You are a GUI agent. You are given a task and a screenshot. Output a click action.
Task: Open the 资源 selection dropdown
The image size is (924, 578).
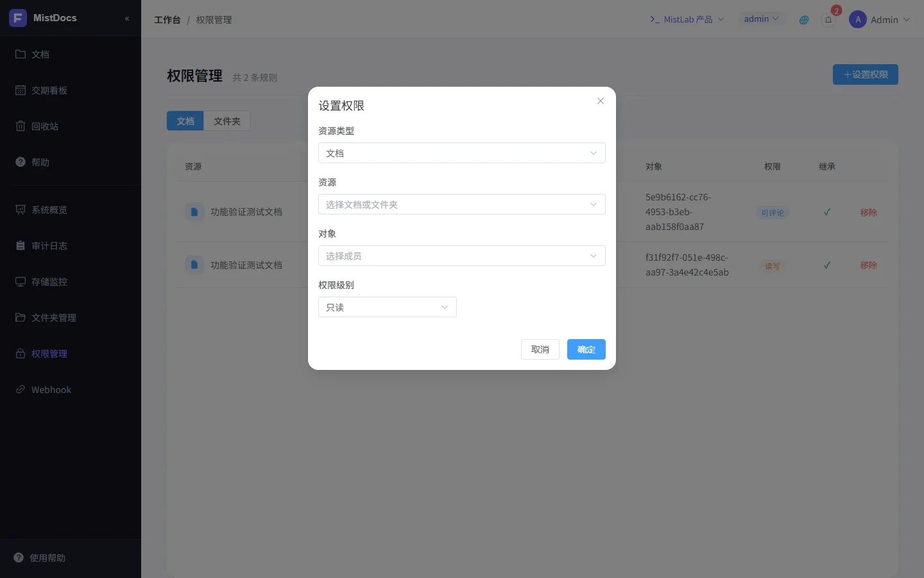coord(462,204)
